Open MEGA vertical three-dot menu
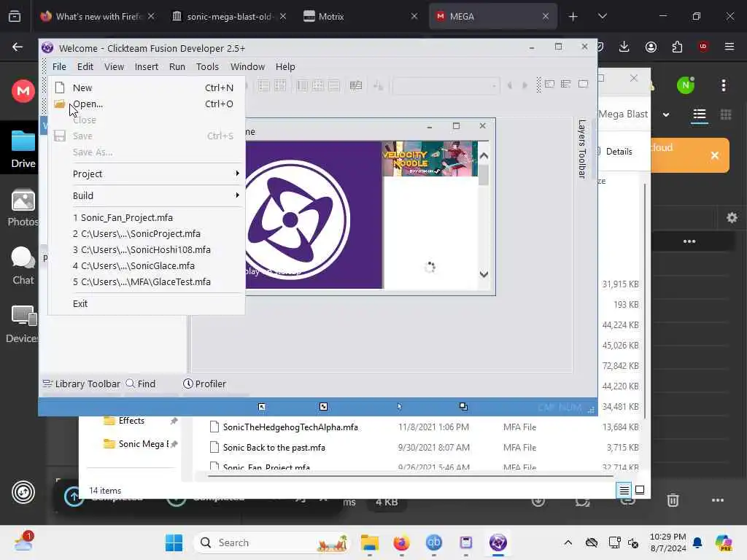 coord(724,86)
